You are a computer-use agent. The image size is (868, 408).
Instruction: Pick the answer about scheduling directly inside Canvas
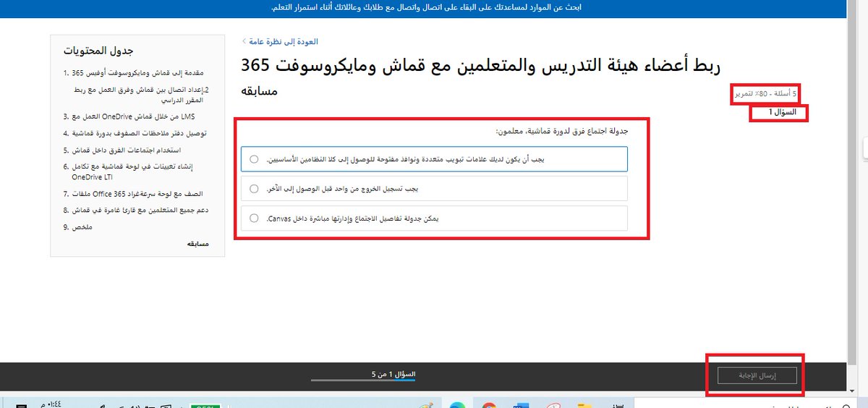(x=435, y=218)
